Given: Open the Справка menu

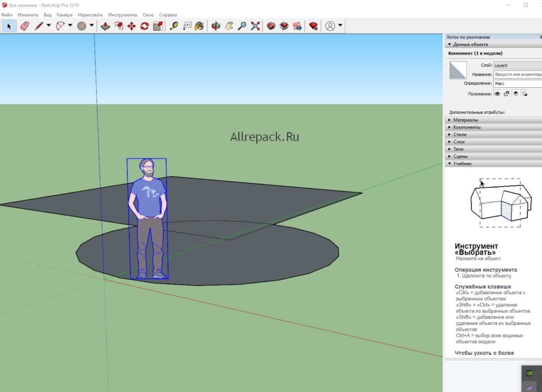Looking at the screenshot, I should click(x=168, y=15).
